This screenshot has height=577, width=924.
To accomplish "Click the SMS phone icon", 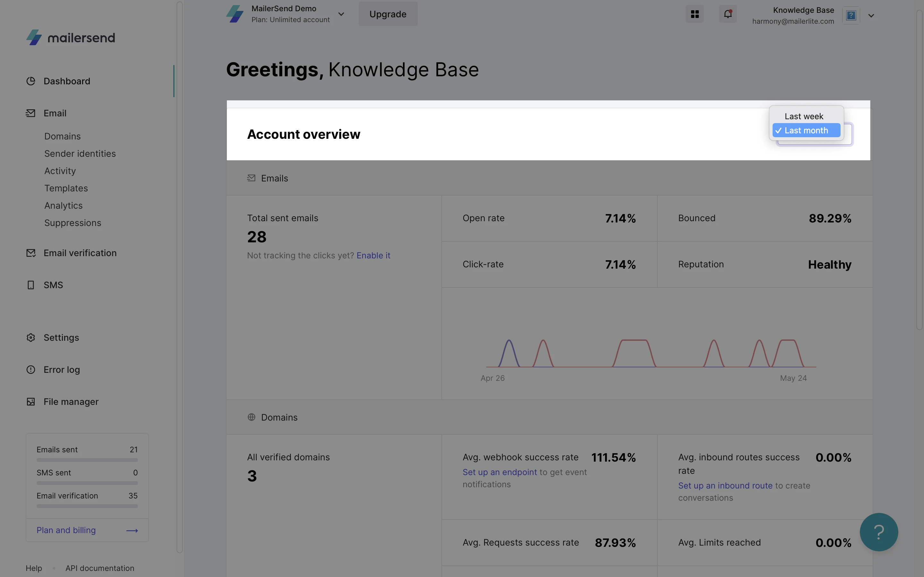I will pyautogui.click(x=31, y=285).
